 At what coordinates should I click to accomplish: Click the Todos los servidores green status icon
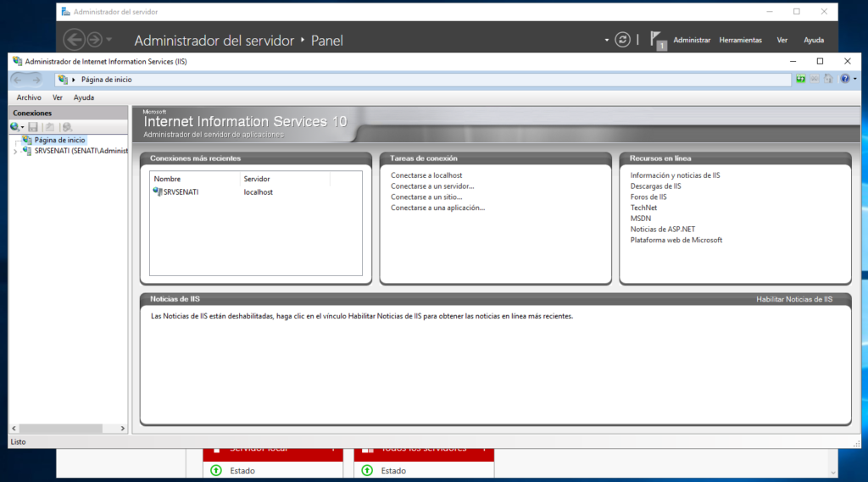(x=367, y=470)
